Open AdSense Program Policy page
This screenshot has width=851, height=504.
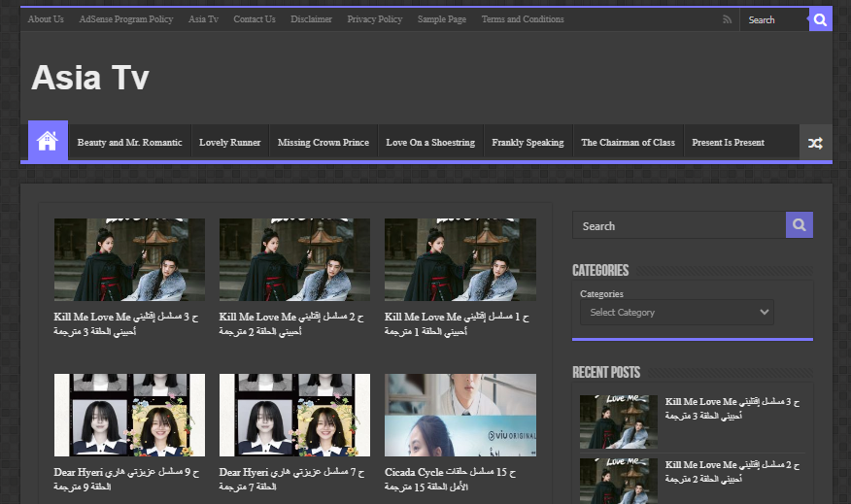tap(126, 19)
